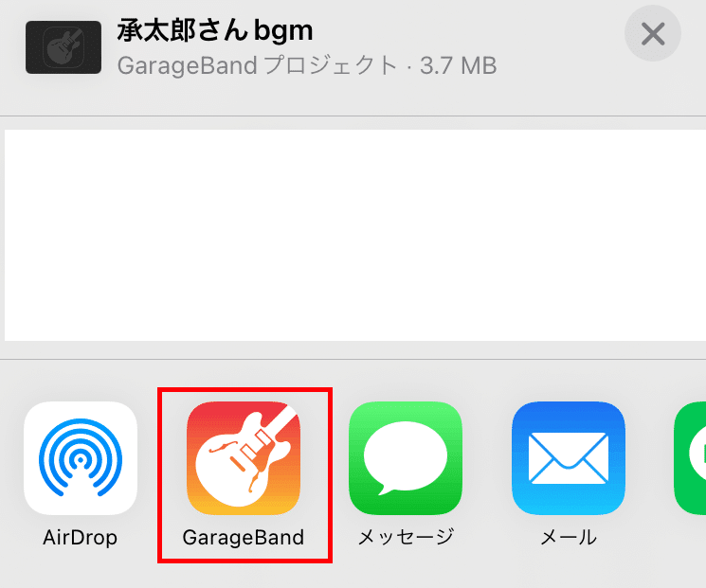Tap the empty white contacts area
The image size is (706, 588).
pyautogui.click(x=355, y=235)
